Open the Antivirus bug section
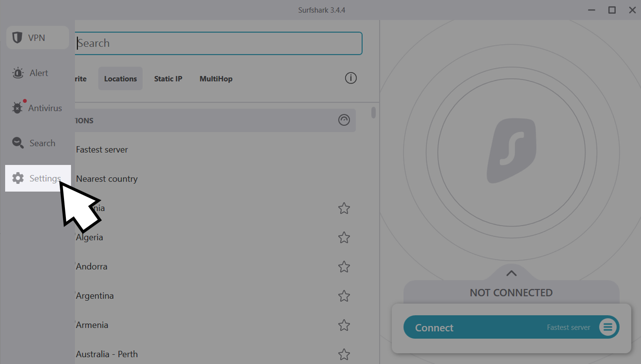 (37, 108)
